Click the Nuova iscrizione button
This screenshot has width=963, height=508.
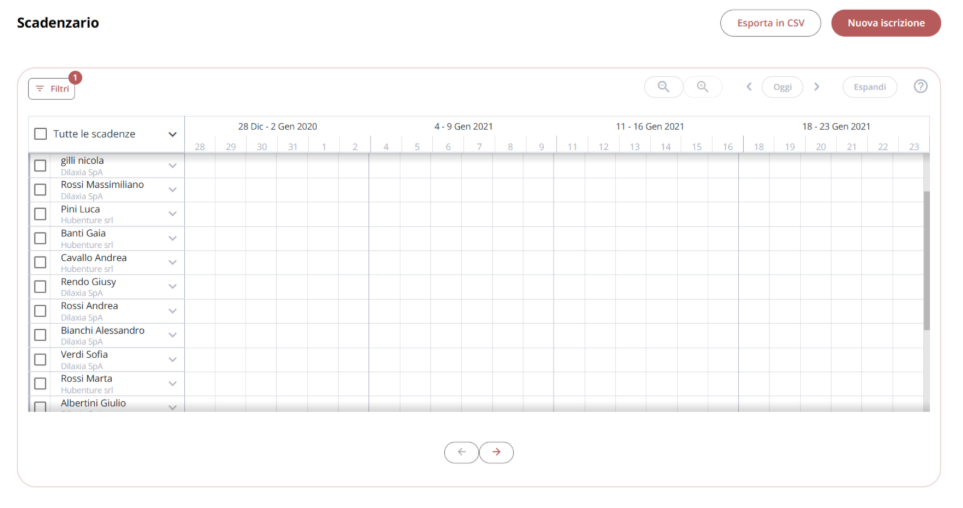click(x=886, y=23)
